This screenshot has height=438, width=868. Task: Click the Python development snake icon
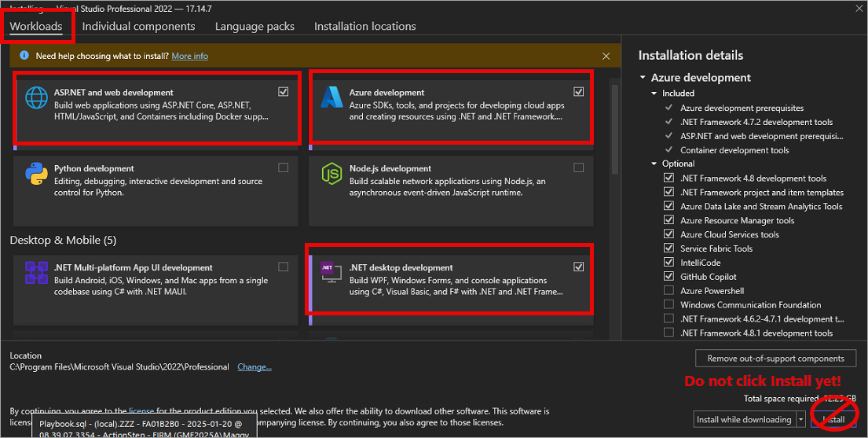[37, 174]
